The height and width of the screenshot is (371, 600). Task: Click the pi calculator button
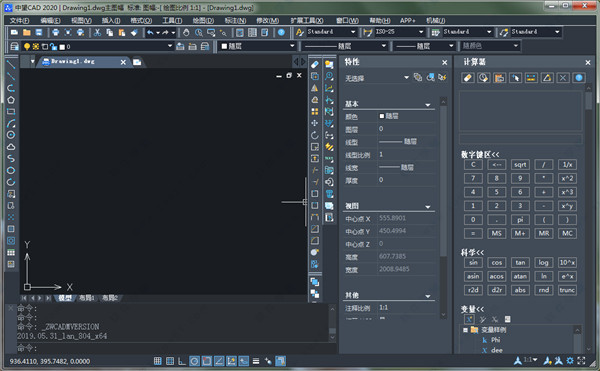click(520, 220)
